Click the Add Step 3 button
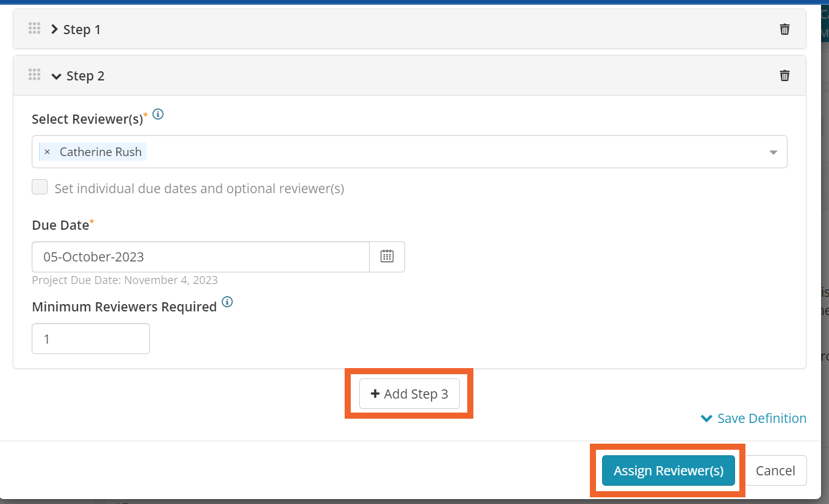Viewport: 829px width, 504px height. [x=409, y=394]
